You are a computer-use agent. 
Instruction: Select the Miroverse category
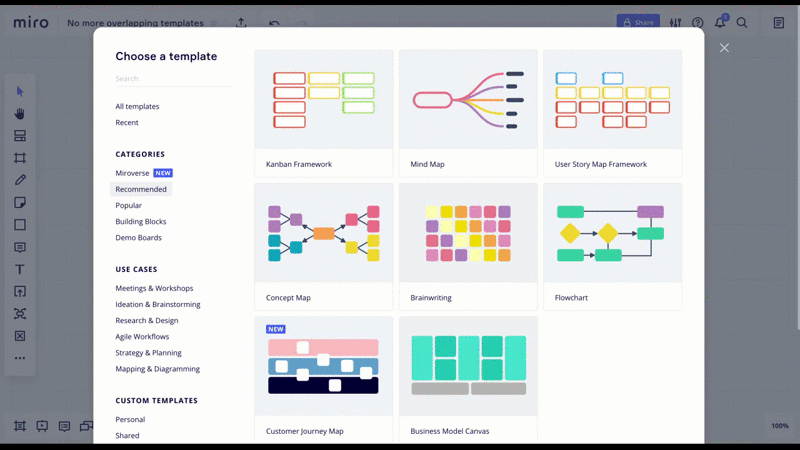click(132, 173)
